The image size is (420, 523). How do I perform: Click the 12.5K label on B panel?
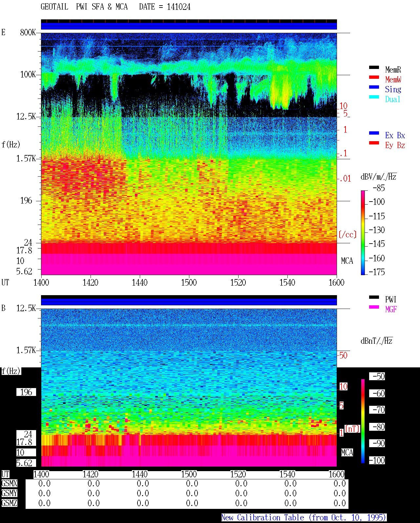tap(26, 308)
